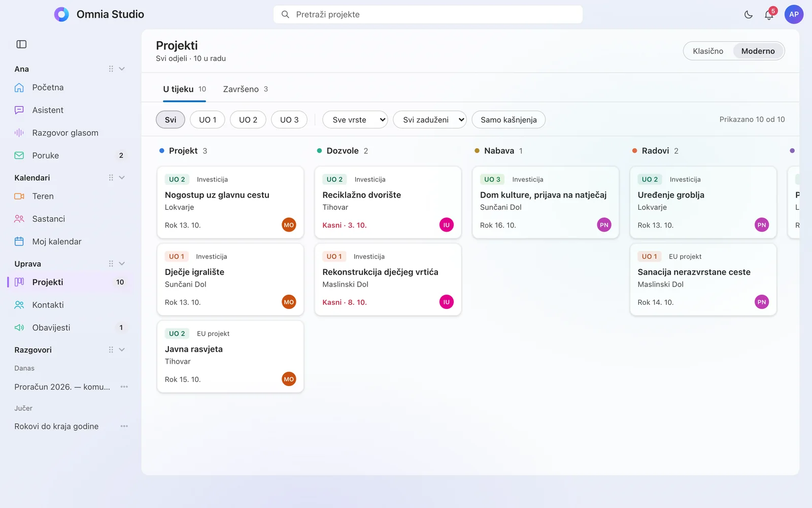Open Sanacija nerazvrstane ceste card
Image resolution: width=812 pixels, height=508 pixels.
(703, 279)
